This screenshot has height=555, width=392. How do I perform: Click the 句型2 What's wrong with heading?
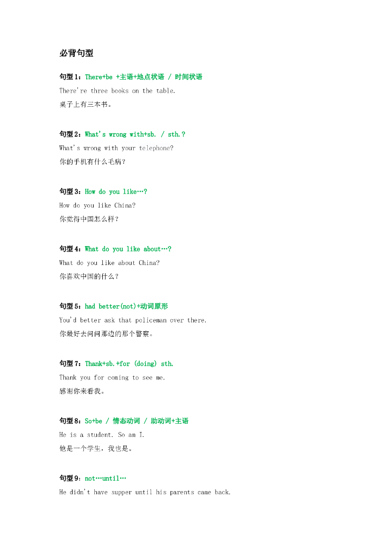pos(122,134)
